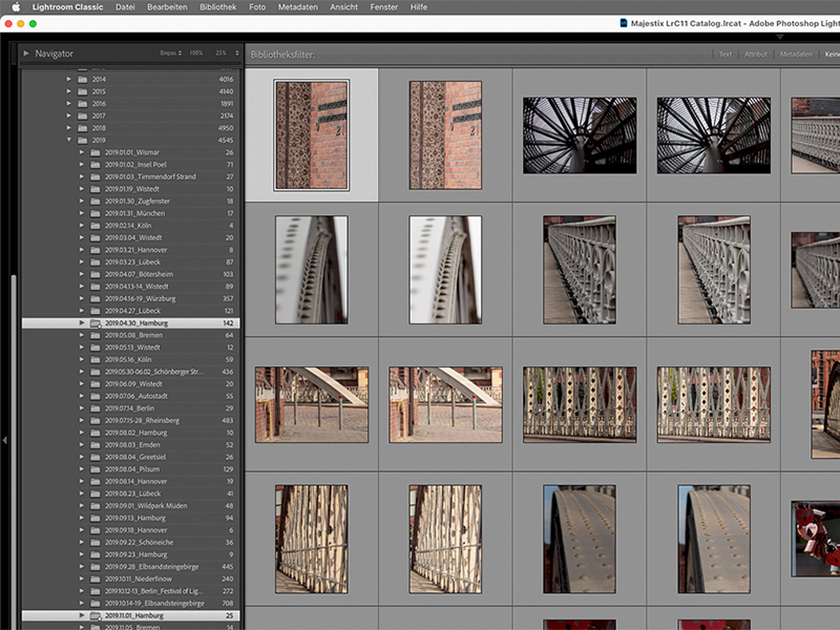Click the 2019.01.19_Wistedt folder icon

[x=95, y=189]
